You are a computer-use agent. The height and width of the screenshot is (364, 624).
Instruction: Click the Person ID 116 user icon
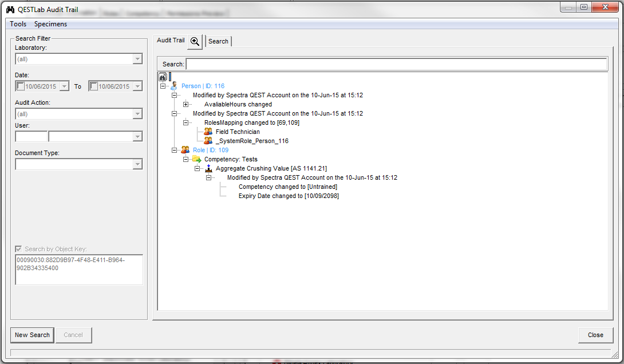(174, 86)
